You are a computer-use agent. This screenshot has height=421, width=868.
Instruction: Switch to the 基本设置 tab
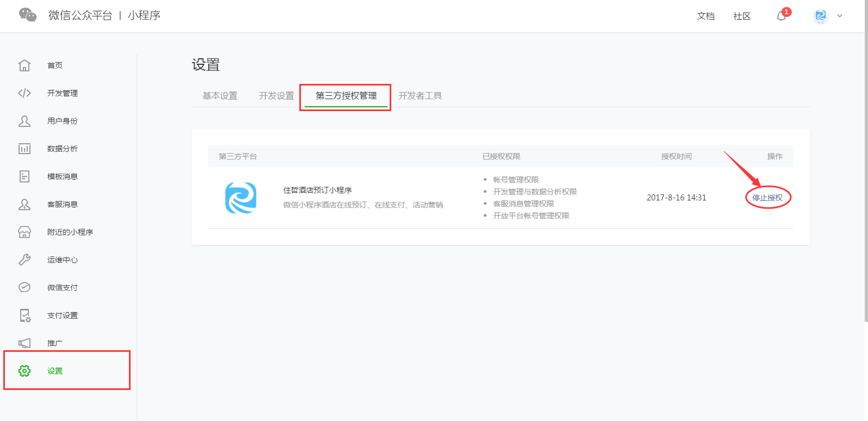pyautogui.click(x=220, y=96)
